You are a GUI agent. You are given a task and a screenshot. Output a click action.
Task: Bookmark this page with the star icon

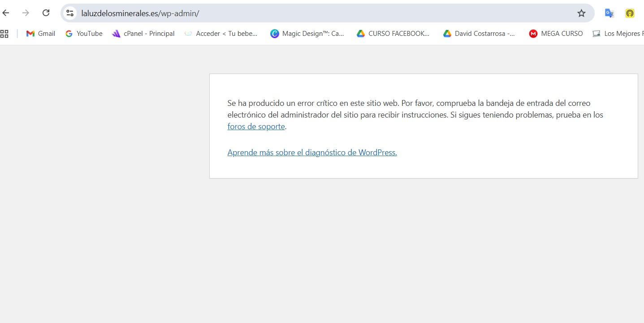(581, 13)
